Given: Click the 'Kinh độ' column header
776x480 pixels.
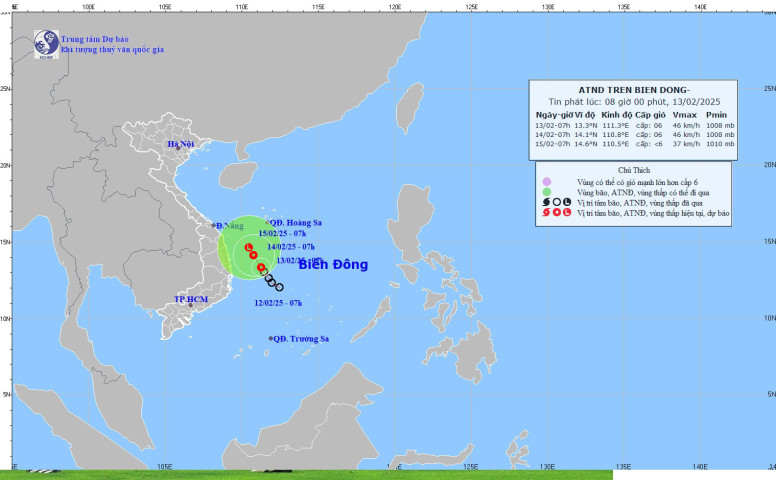Looking at the screenshot, I should (x=617, y=115).
